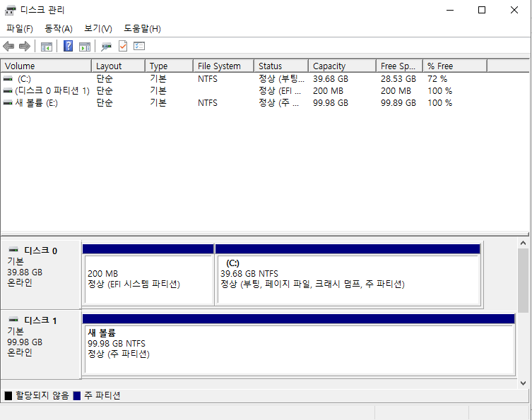Select the (디스크 0 파티션 1) volume name

[52, 91]
